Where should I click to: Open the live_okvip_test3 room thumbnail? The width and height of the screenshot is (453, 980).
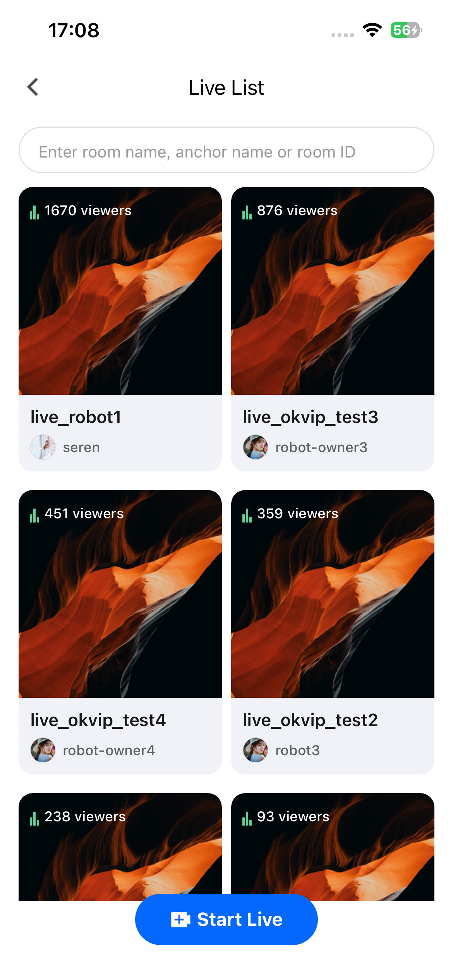coord(333,291)
